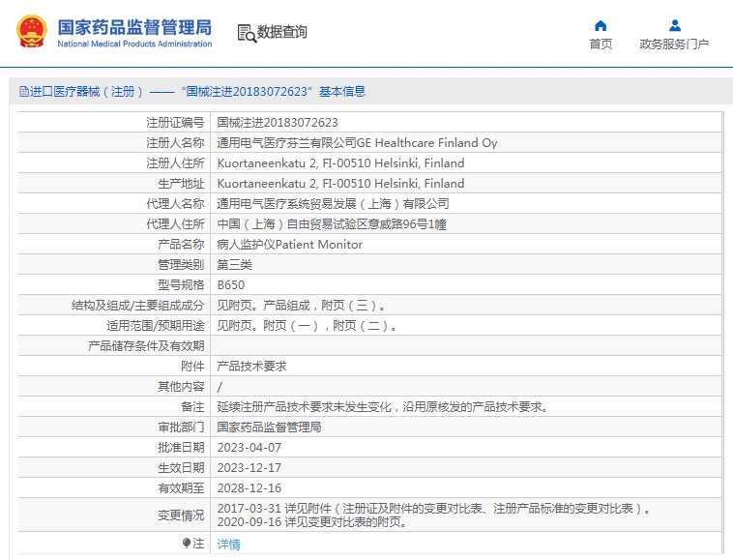Viewport: 733px width, 560px height.
Task: Click the 2028-12-16 expiry date value
Action: [249, 488]
